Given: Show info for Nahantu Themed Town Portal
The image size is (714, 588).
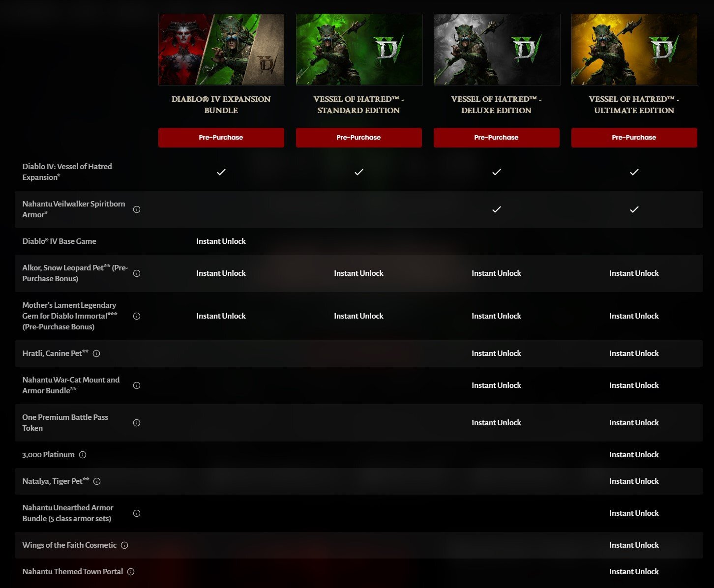Looking at the screenshot, I should coord(131,572).
